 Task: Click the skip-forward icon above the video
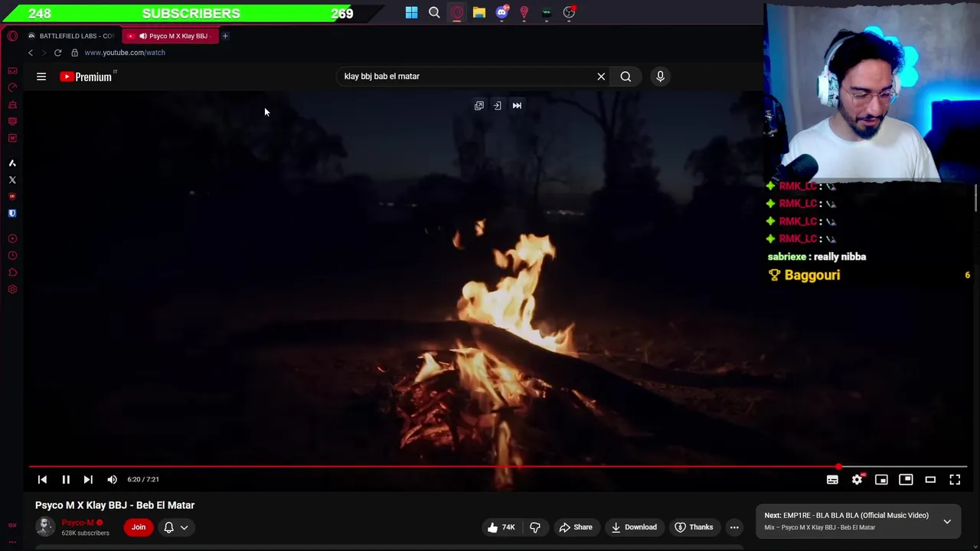pyautogui.click(x=517, y=106)
